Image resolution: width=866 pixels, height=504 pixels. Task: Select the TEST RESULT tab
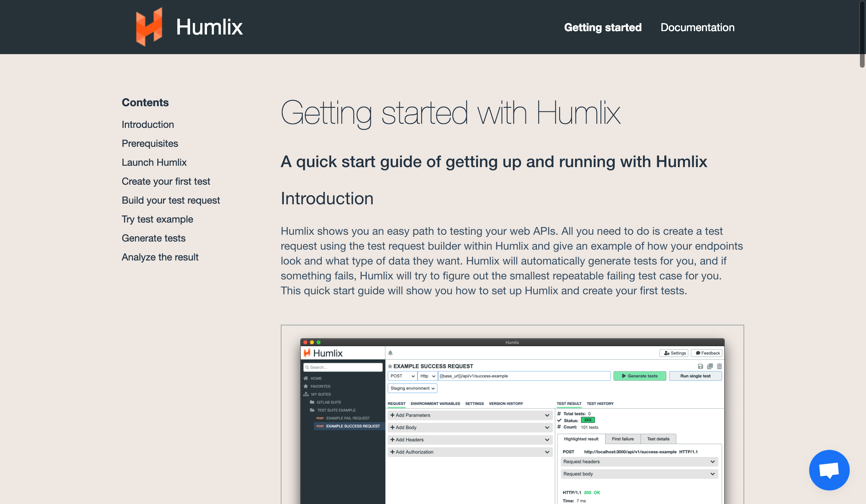(569, 404)
